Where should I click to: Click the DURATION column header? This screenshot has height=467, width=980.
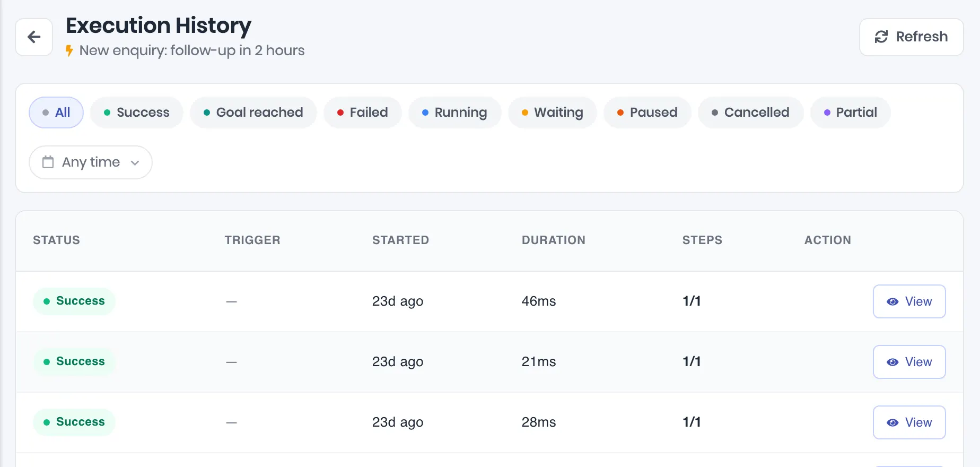[554, 240]
